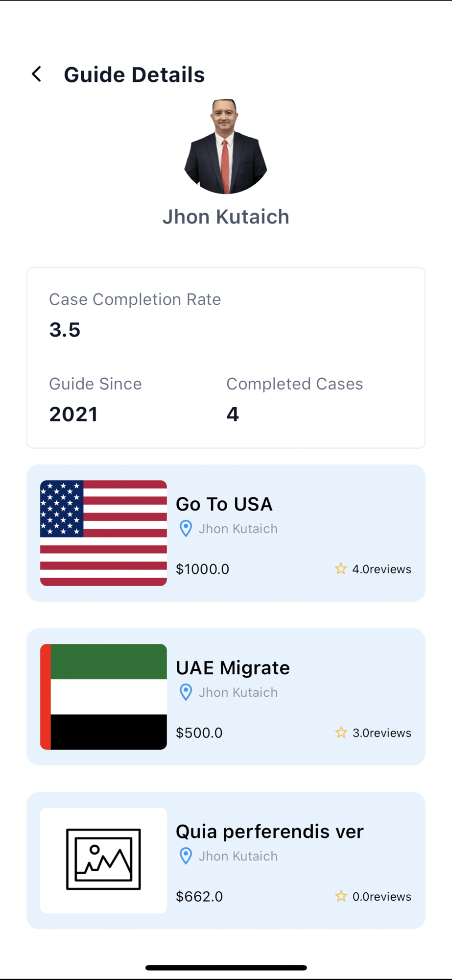Open the UAE flag thumbnail

103,697
